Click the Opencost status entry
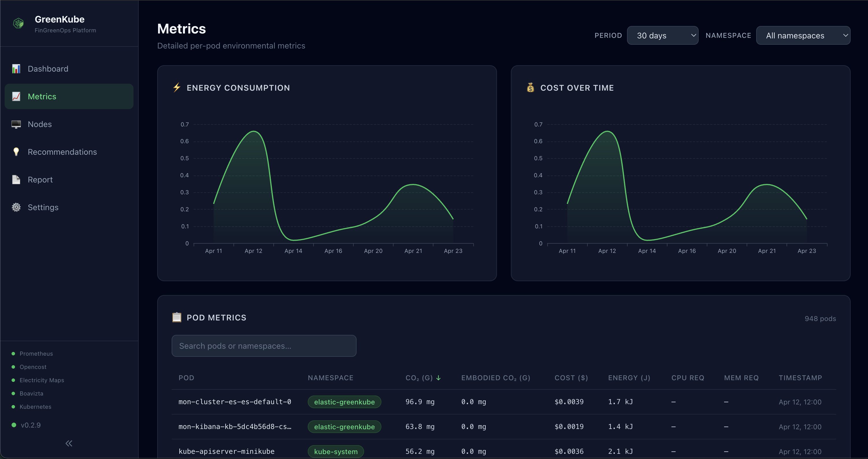 pos(29,367)
